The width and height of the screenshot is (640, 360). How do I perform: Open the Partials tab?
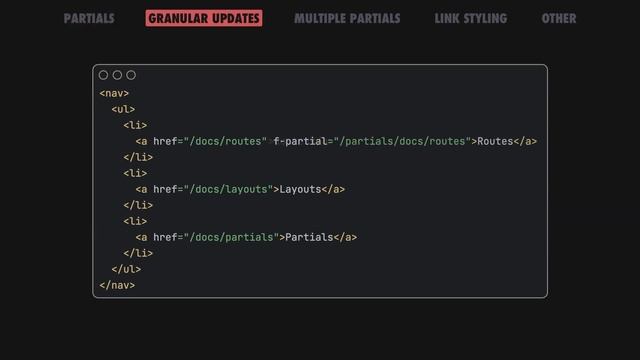pos(89,18)
